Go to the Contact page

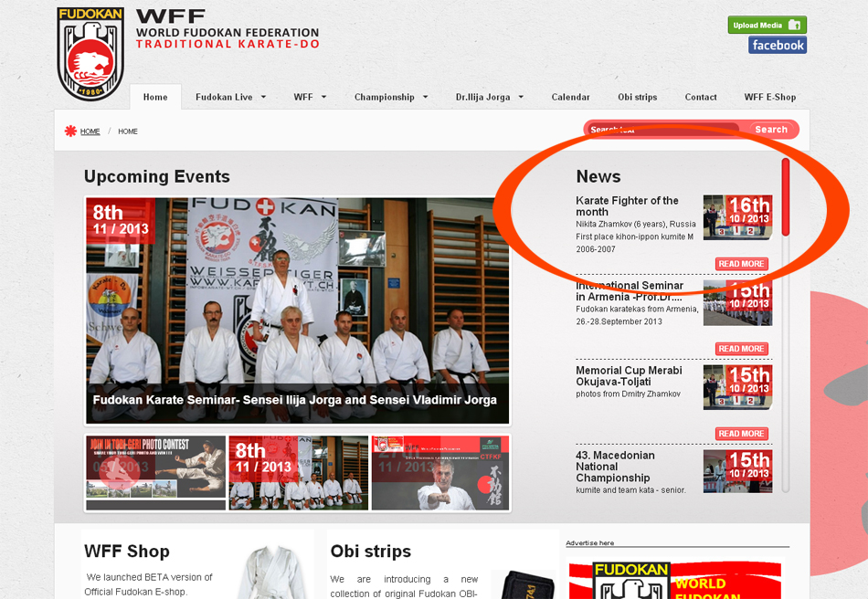tap(701, 98)
